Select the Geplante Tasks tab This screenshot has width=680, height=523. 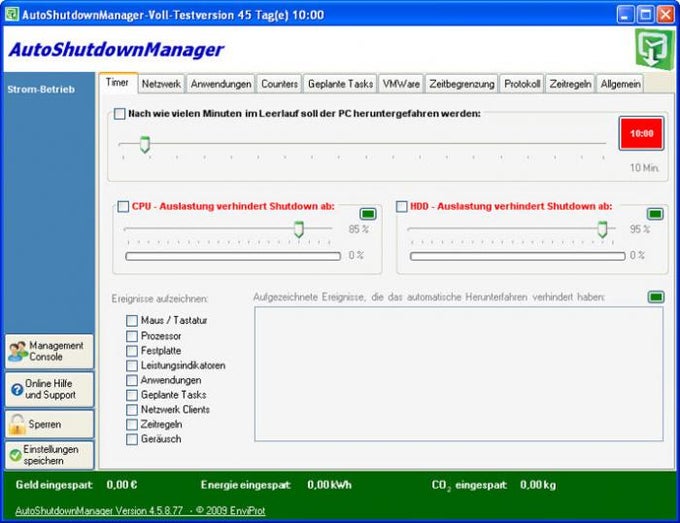pyautogui.click(x=340, y=84)
